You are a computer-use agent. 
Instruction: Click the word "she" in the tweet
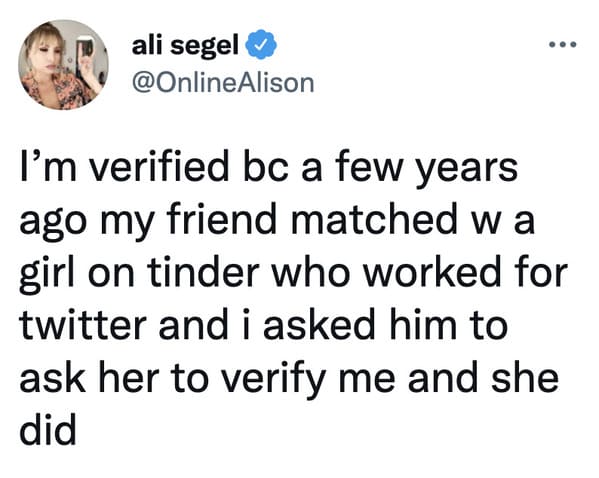click(x=525, y=378)
